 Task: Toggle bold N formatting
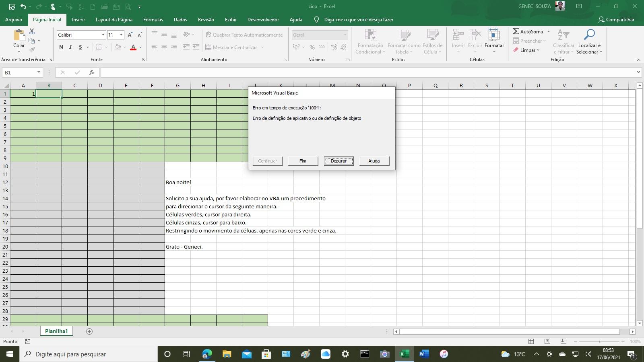pyautogui.click(x=61, y=47)
